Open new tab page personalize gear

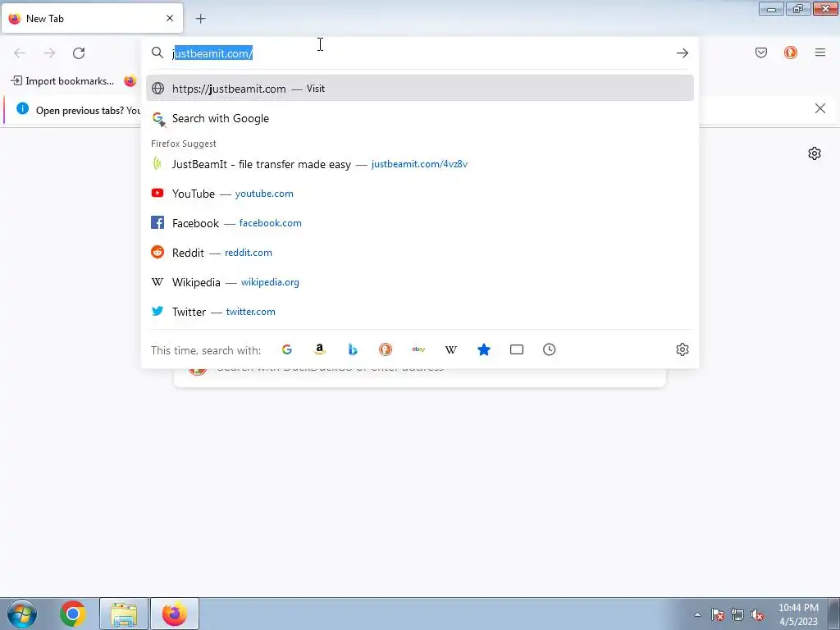pyautogui.click(x=815, y=153)
